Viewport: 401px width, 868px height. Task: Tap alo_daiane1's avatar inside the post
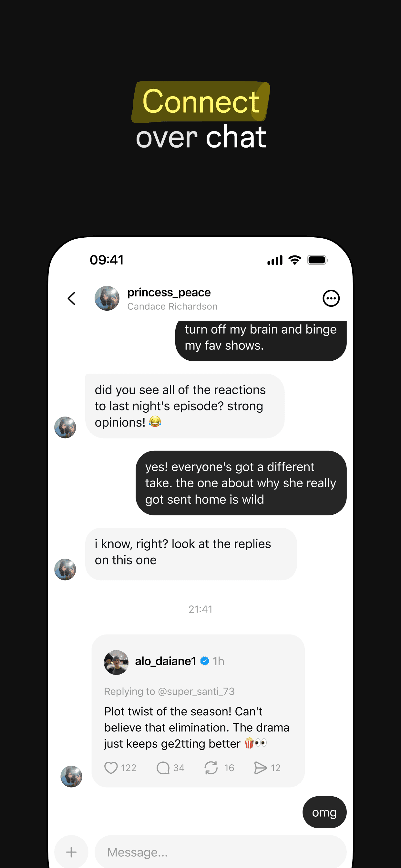pos(116,661)
